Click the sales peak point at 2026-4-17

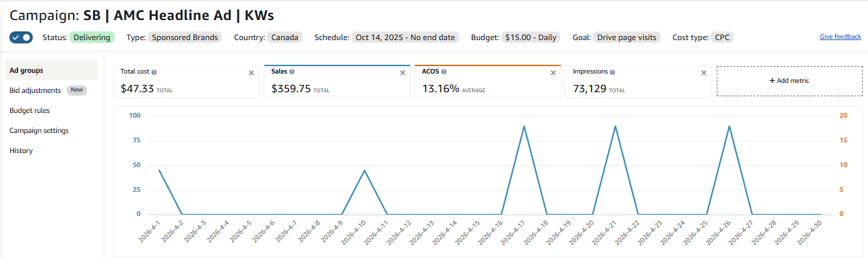pyautogui.click(x=523, y=126)
